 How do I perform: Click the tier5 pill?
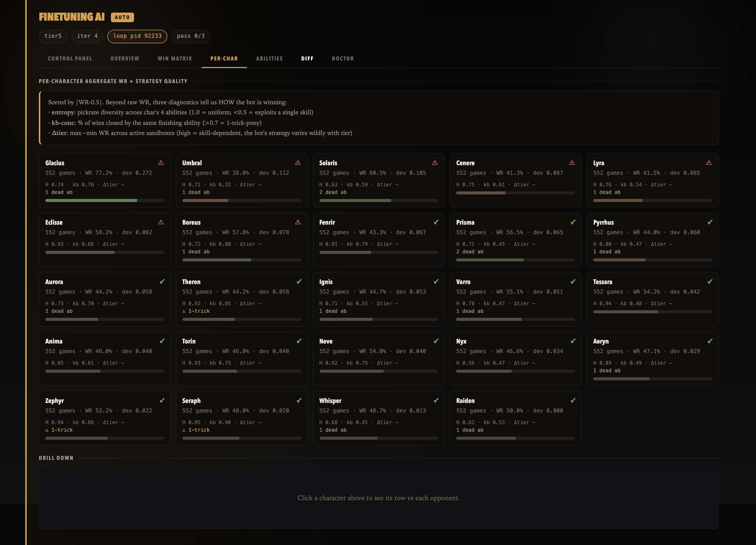53,36
